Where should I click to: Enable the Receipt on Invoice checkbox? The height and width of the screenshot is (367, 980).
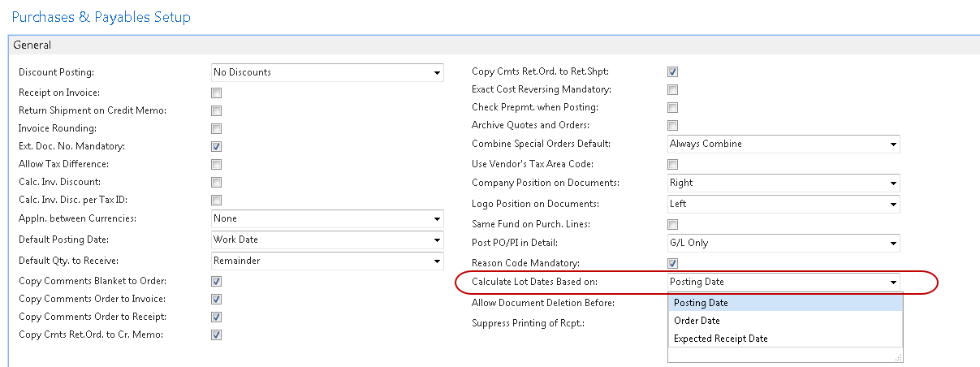click(x=217, y=93)
